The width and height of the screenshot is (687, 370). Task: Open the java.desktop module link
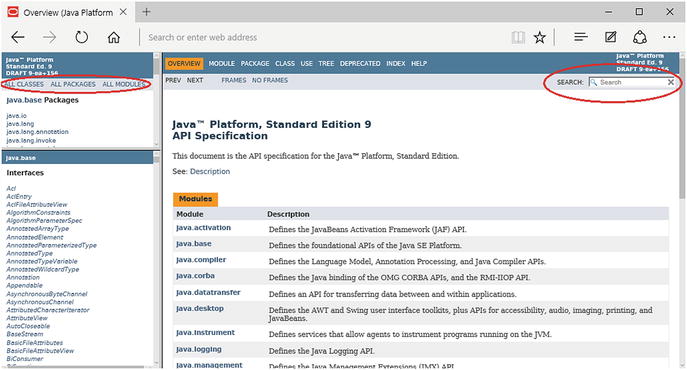pos(200,309)
